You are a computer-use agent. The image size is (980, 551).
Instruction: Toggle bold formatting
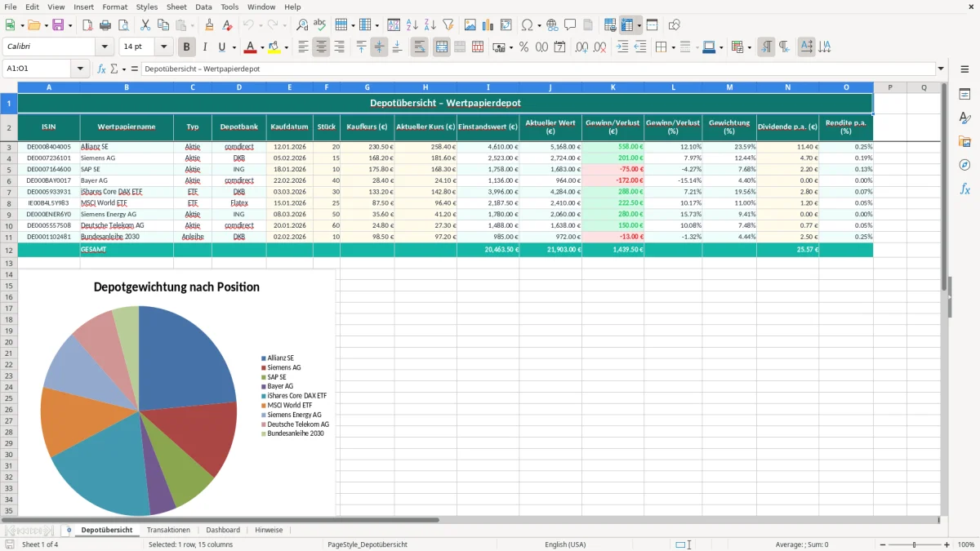coord(187,47)
